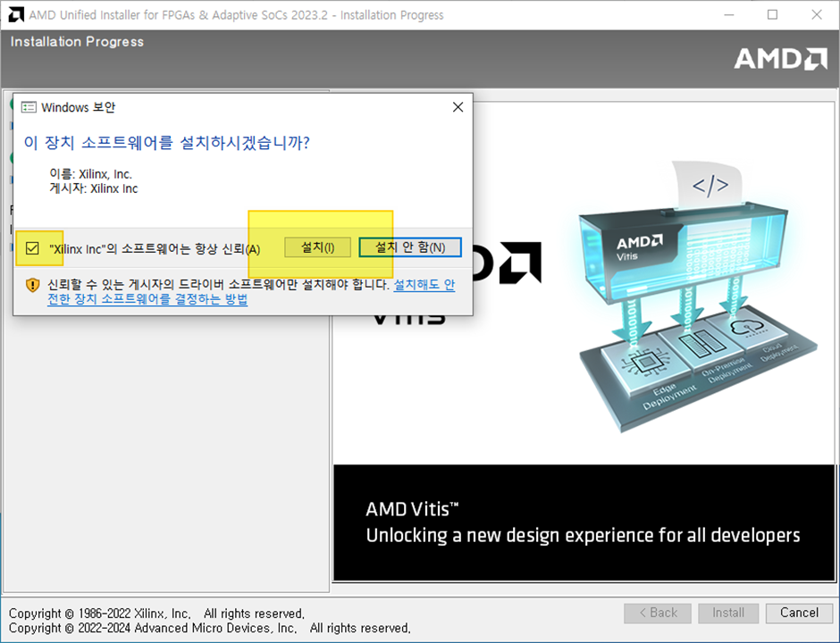
Task: Click the 설치 안 함(N) button
Action: 410,247
